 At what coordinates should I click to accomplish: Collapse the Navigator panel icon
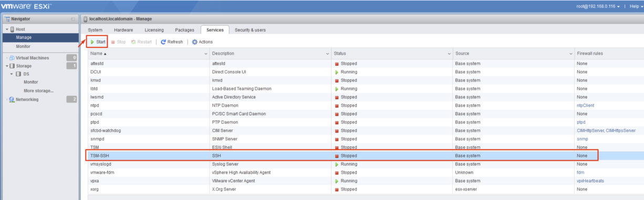pos(74,19)
